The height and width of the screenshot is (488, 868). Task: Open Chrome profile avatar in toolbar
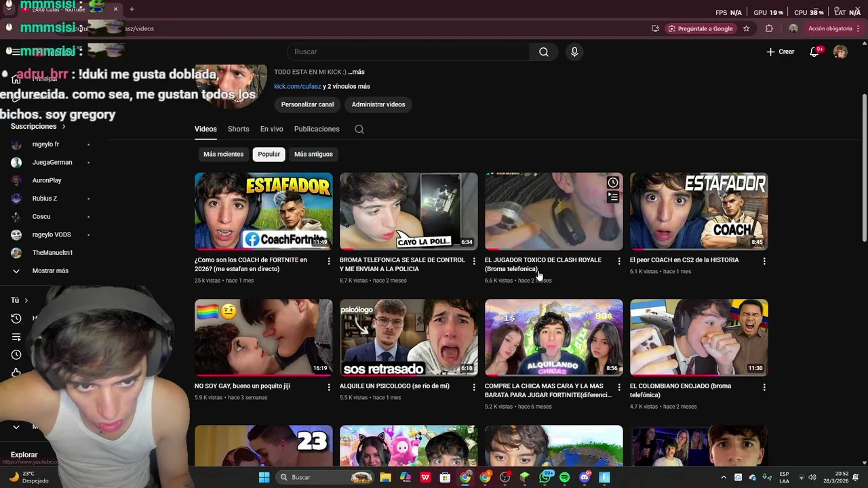pyautogui.click(x=793, y=28)
